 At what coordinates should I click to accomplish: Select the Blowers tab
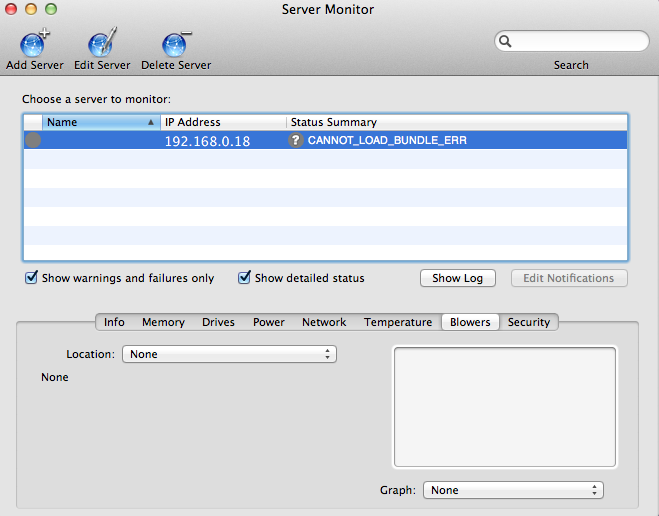pos(470,322)
